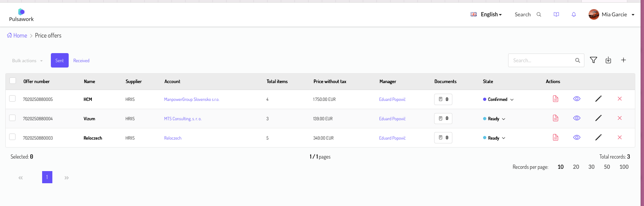Open PDF document for HCM offer
The image size is (644, 206).
556,99
